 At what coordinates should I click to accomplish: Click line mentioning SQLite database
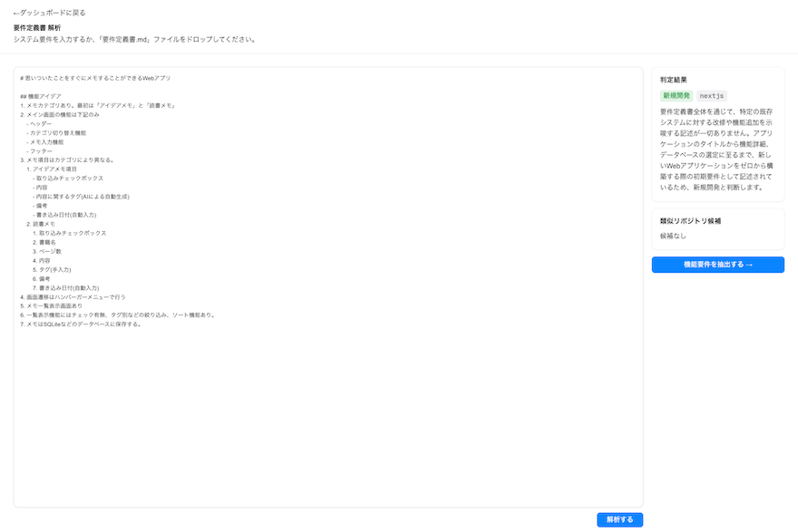click(81, 324)
